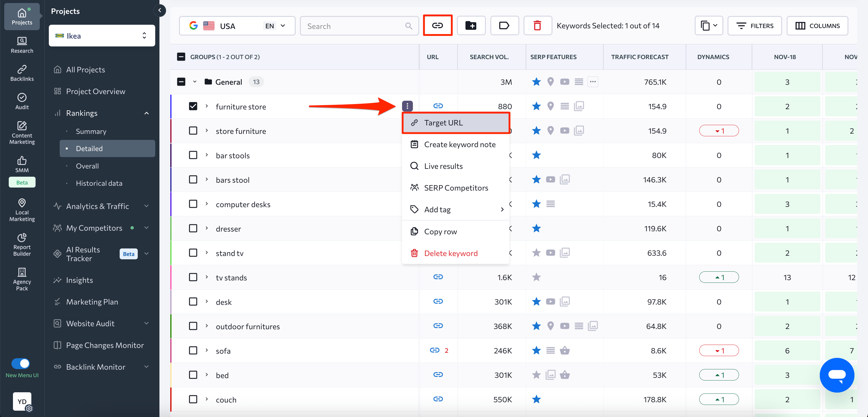Delete selected keywords using the trash icon

[537, 25]
